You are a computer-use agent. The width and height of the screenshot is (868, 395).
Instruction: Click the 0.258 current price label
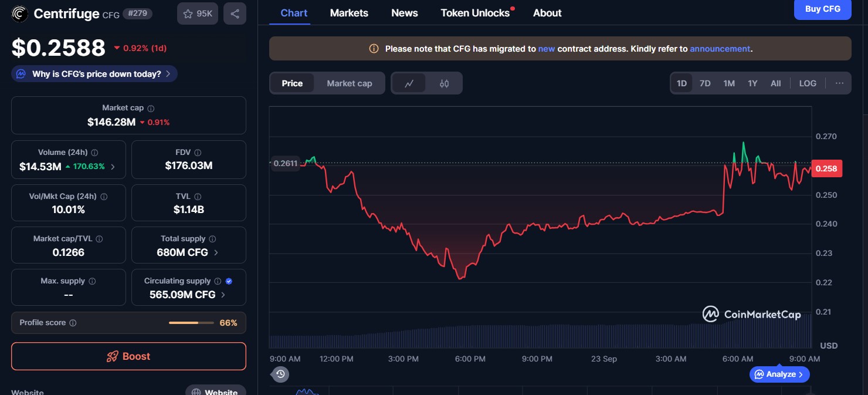pyautogui.click(x=826, y=168)
